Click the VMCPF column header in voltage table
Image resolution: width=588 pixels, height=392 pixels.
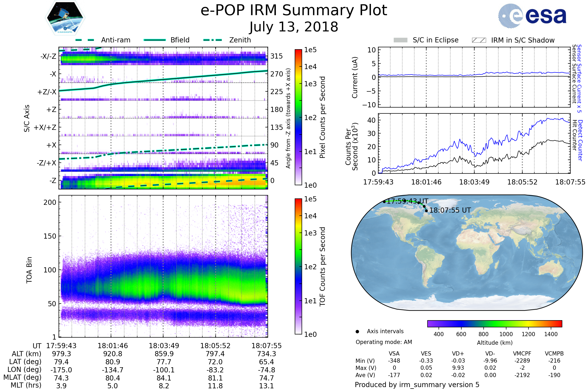522,354
